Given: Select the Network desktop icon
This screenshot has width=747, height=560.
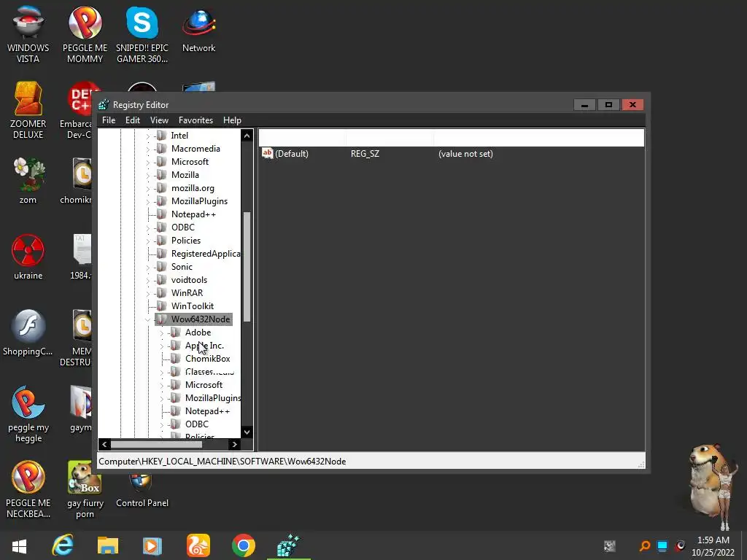Looking at the screenshot, I should [x=198, y=29].
